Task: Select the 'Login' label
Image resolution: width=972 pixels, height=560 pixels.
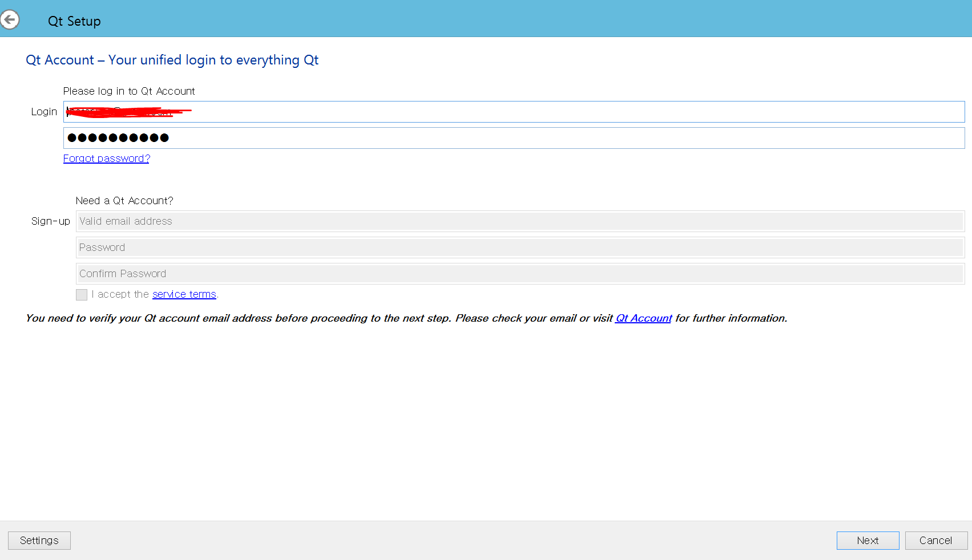Action: click(44, 112)
